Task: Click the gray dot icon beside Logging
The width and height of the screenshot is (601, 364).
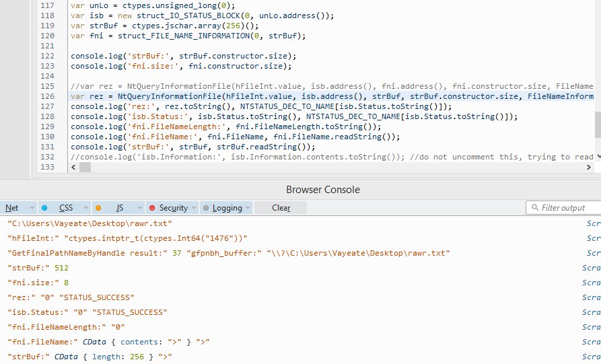Action: tap(206, 208)
